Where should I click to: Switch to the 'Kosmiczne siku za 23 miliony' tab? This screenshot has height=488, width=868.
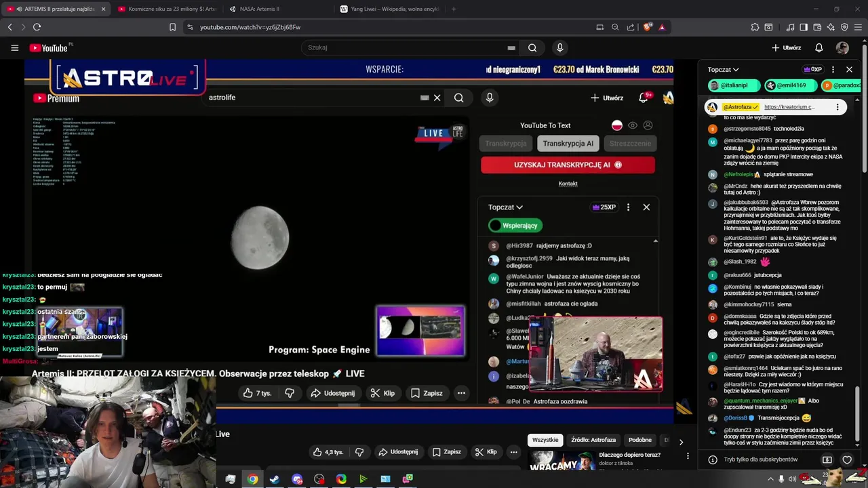167,9
